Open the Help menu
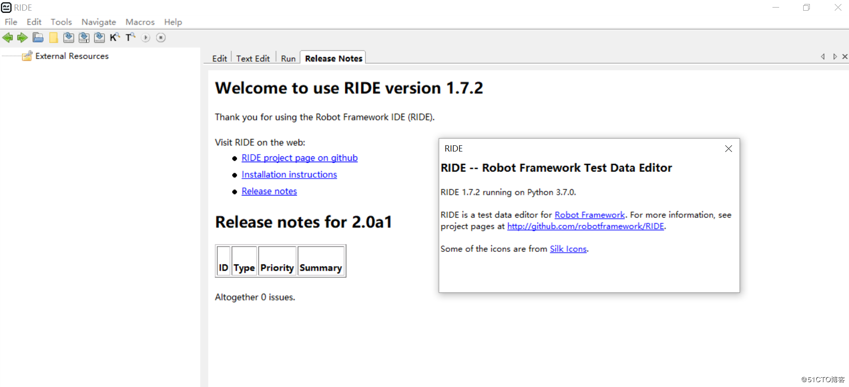 click(x=173, y=22)
